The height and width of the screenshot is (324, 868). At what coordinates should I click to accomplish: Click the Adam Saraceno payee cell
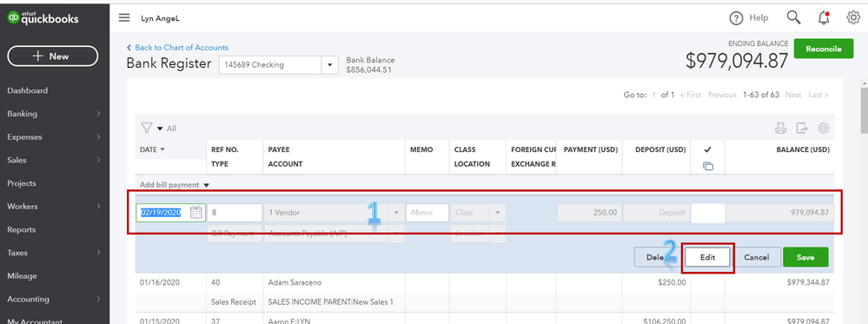[295, 282]
